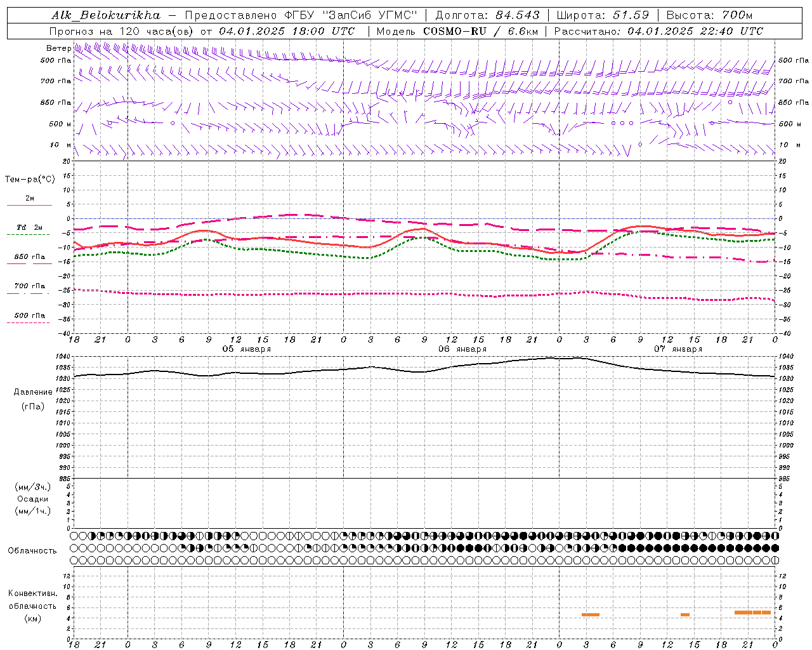Image resolution: width=812 pixels, height=650 pixels.
Task: Click the Td 2м dew point legend entry
Action: pyautogui.click(x=30, y=227)
